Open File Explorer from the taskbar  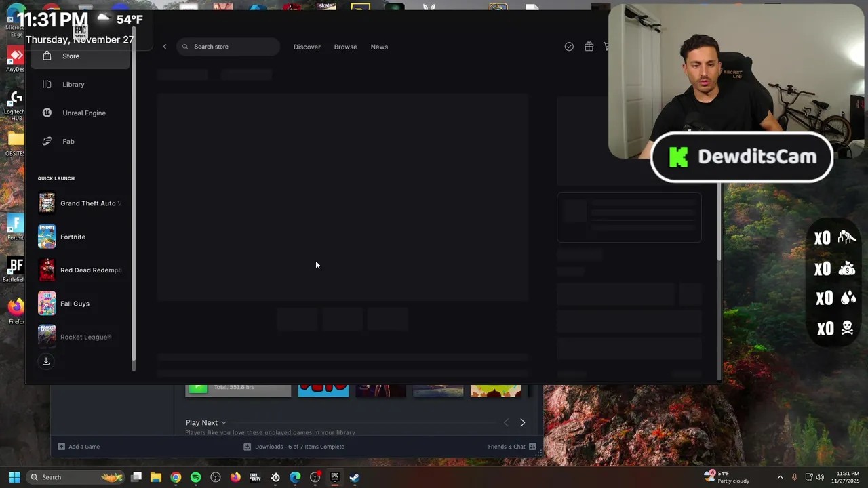156,477
